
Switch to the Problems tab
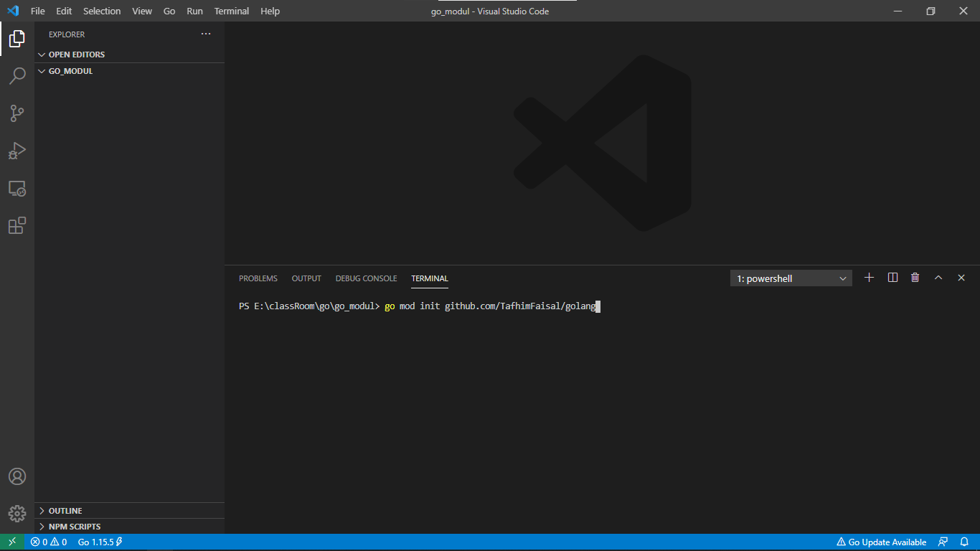258,278
